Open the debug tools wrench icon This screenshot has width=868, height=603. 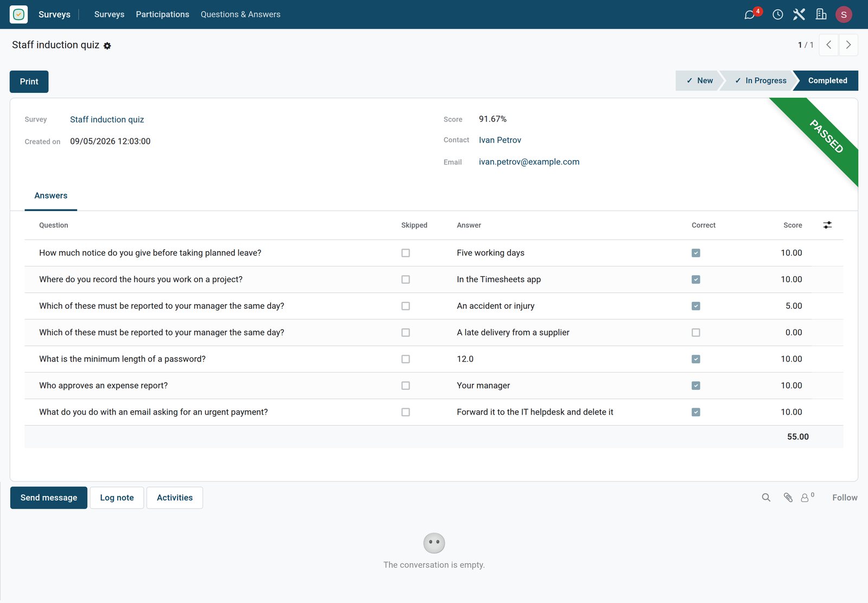[799, 15]
